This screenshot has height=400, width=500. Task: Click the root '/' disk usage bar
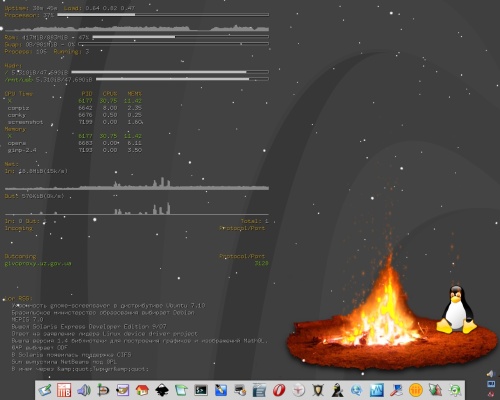point(170,72)
